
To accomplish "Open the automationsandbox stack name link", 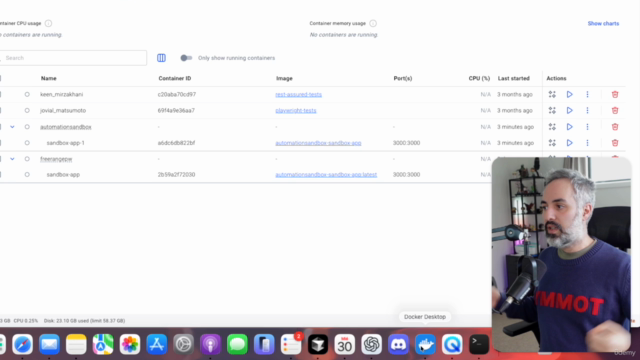I will tap(66, 127).
